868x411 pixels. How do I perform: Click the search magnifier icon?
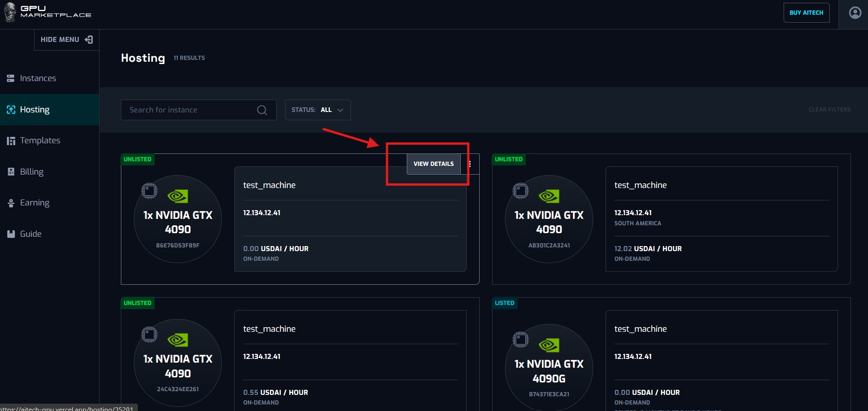click(262, 110)
